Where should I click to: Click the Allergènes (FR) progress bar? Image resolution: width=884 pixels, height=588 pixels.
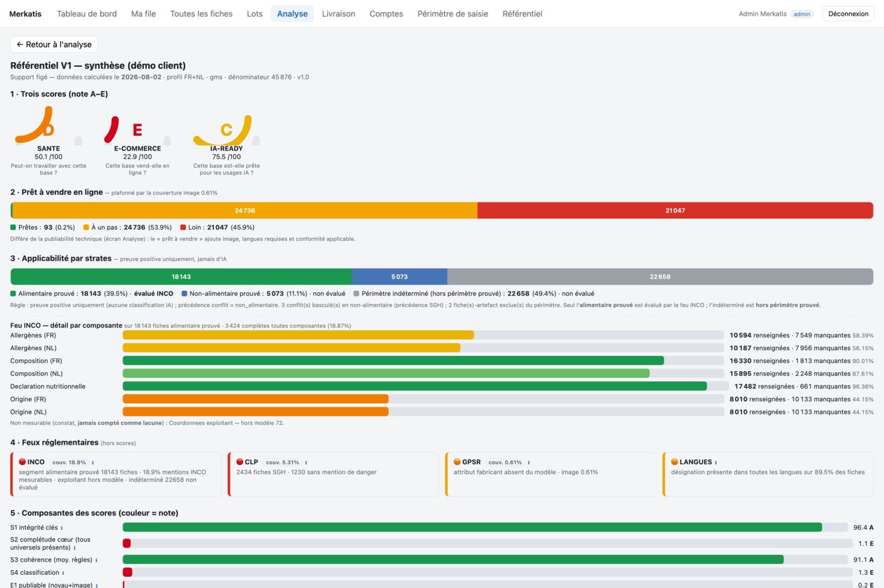click(423, 335)
